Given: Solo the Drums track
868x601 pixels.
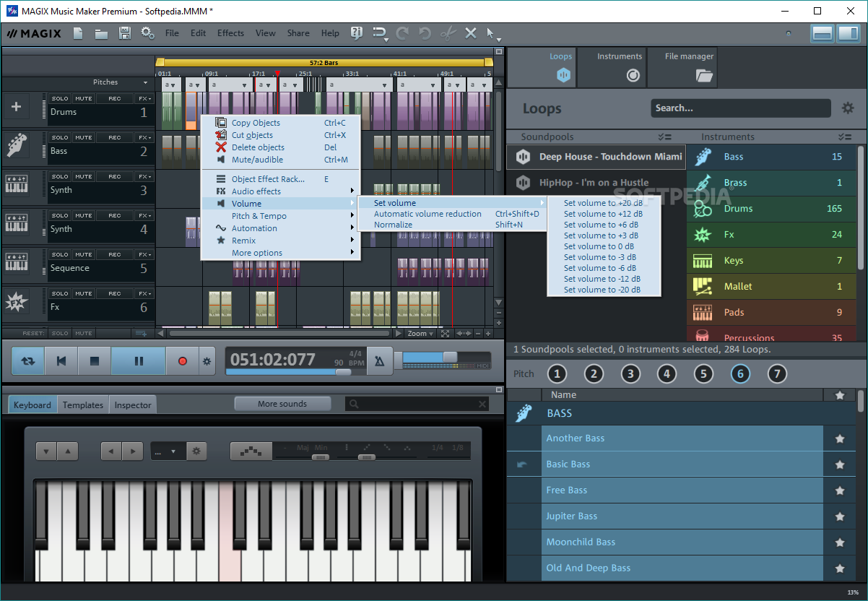Looking at the screenshot, I should click(60, 98).
